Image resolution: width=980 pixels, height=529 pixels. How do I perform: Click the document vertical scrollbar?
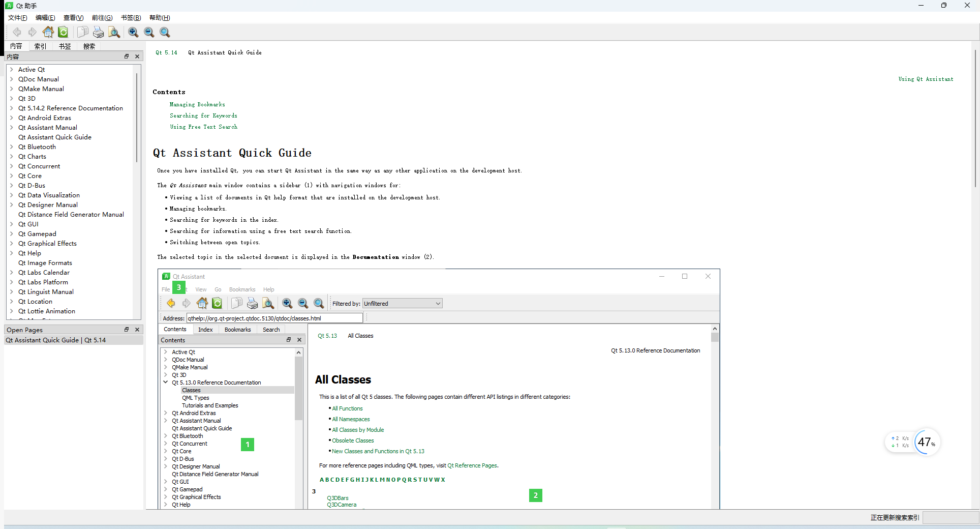[975, 118]
